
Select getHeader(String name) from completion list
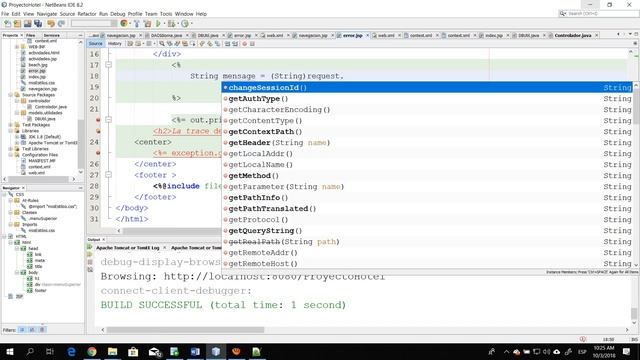[427, 142]
